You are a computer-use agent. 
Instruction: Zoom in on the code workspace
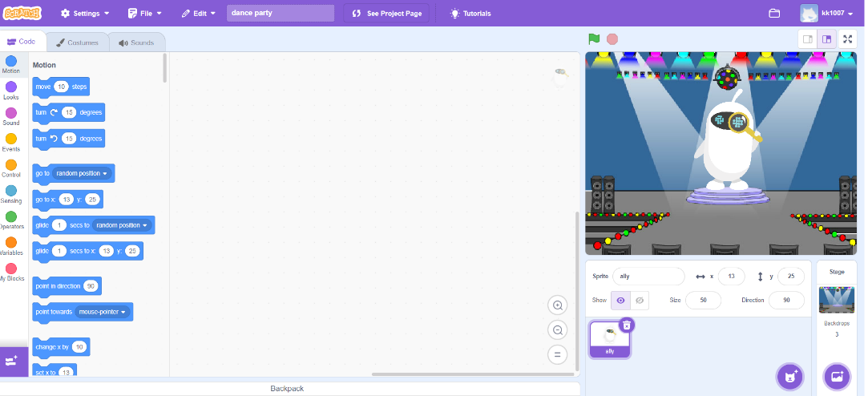[x=558, y=305]
